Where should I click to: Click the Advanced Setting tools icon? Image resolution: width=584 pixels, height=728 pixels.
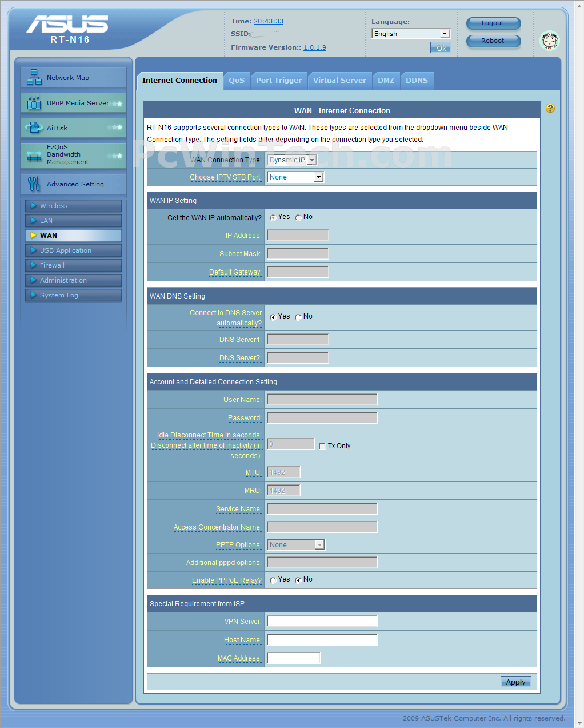coord(34,184)
